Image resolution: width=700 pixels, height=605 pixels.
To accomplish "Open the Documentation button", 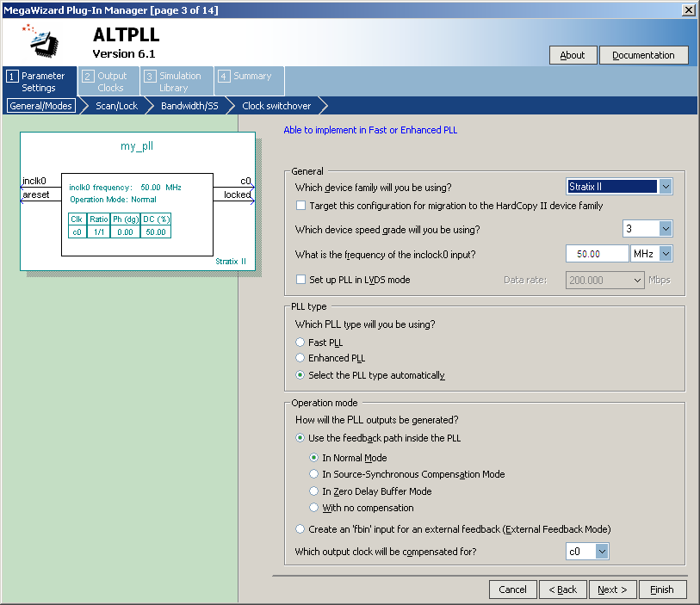I will [x=643, y=55].
